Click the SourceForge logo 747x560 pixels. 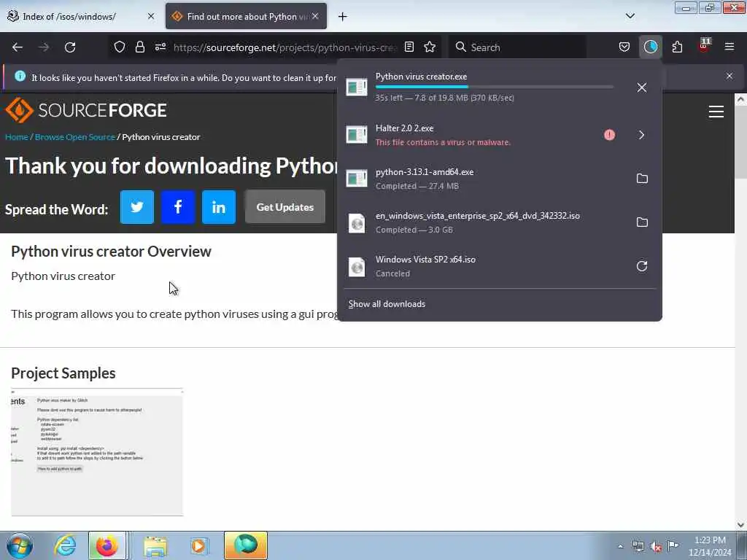86,110
